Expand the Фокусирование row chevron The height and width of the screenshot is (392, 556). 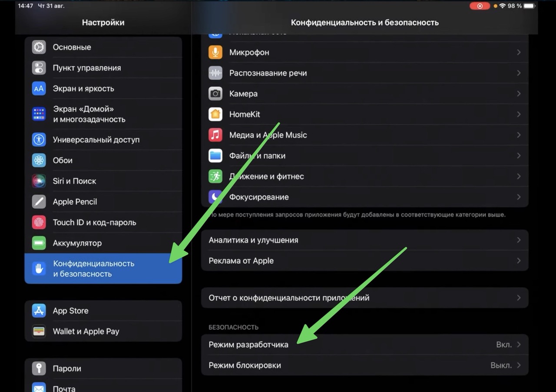click(x=519, y=197)
